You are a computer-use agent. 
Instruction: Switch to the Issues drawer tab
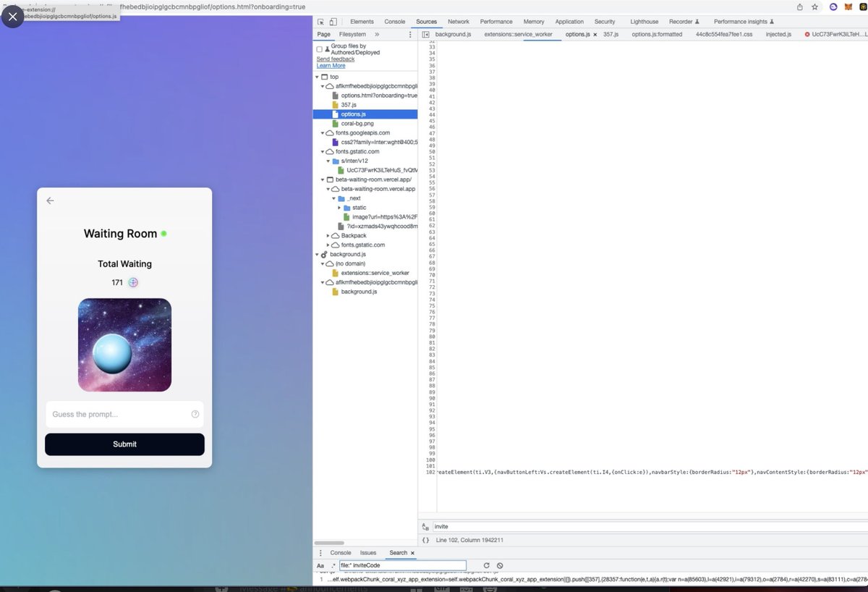click(368, 553)
